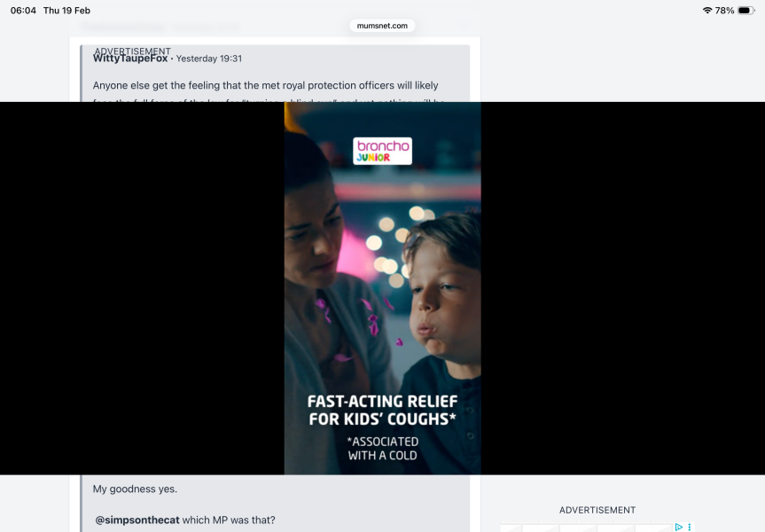765x532 pixels.
Task: Tap the 'My goodness yes.' reply text
Action: point(135,489)
